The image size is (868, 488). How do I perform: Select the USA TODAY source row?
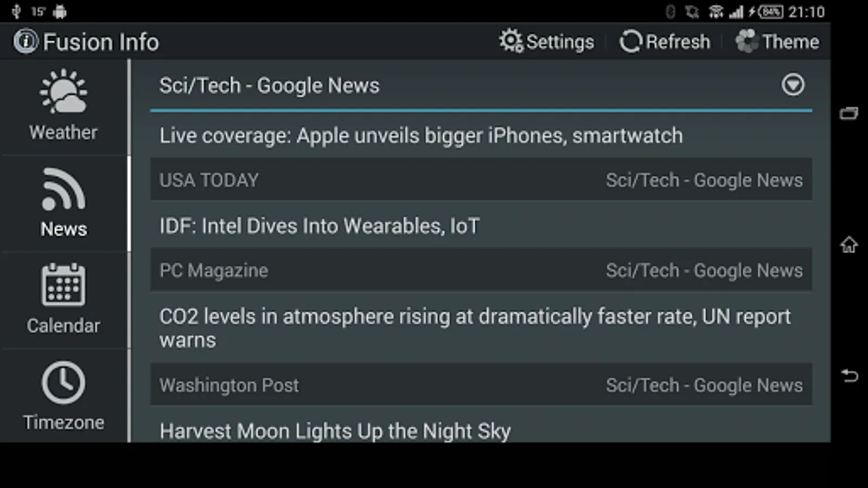[481, 179]
